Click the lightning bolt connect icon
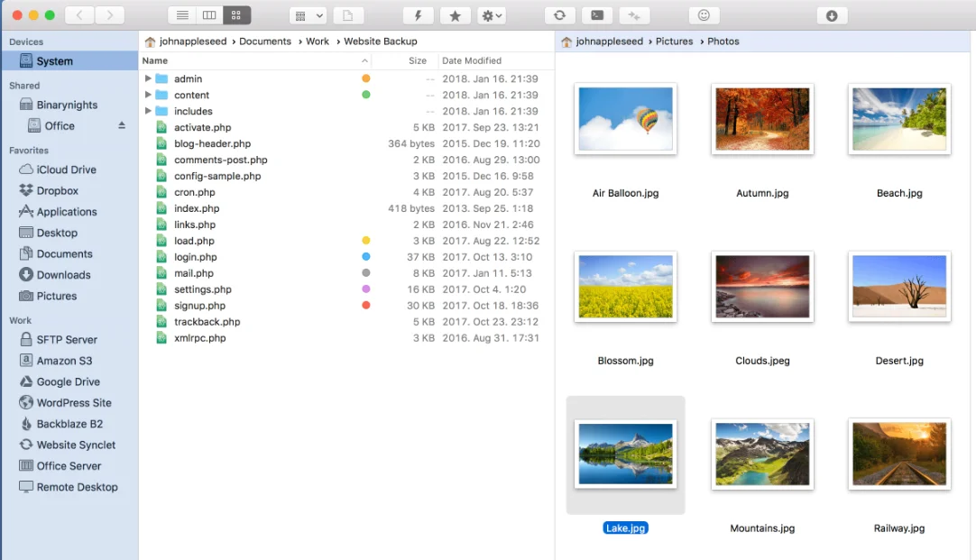 pyautogui.click(x=418, y=15)
